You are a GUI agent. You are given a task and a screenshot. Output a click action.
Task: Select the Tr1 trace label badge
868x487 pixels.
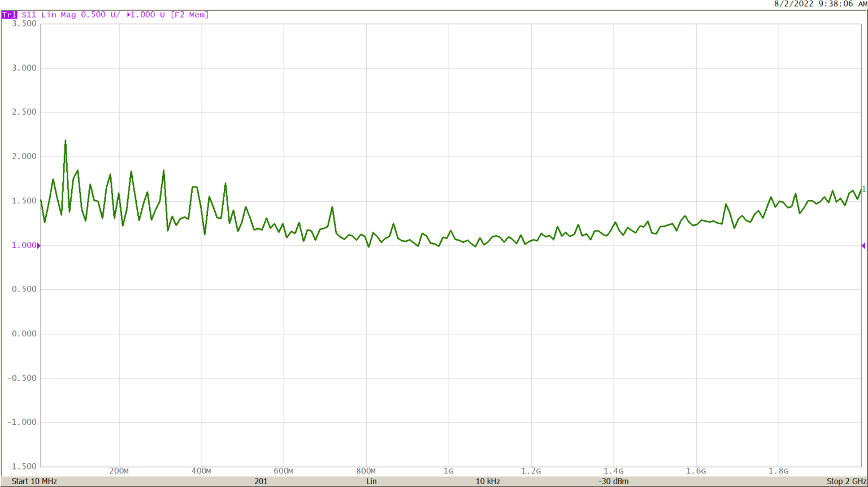tap(10, 15)
